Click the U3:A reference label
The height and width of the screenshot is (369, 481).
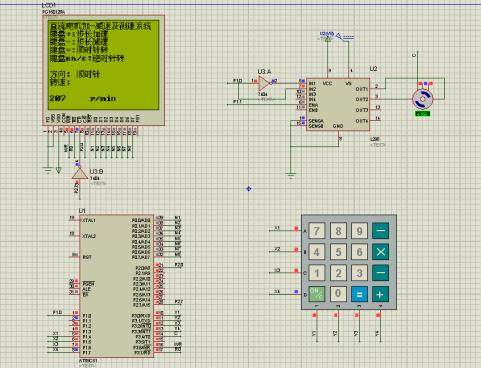(264, 72)
